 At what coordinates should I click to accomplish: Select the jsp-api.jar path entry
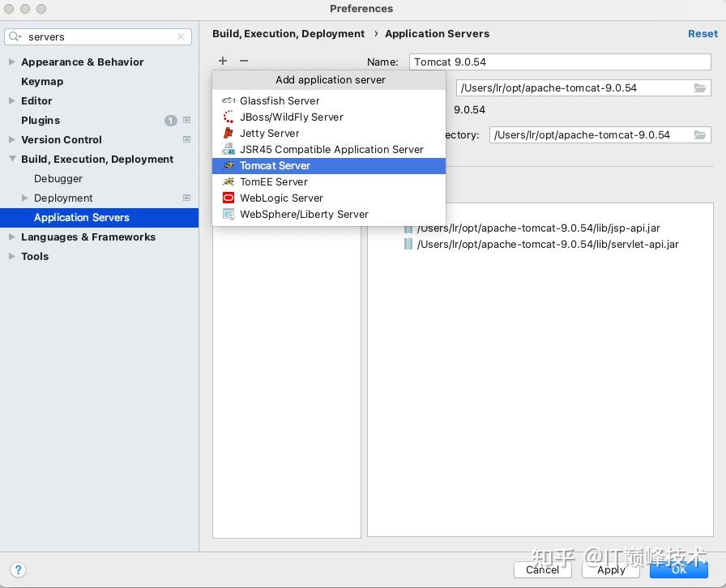pyautogui.click(x=539, y=228)
